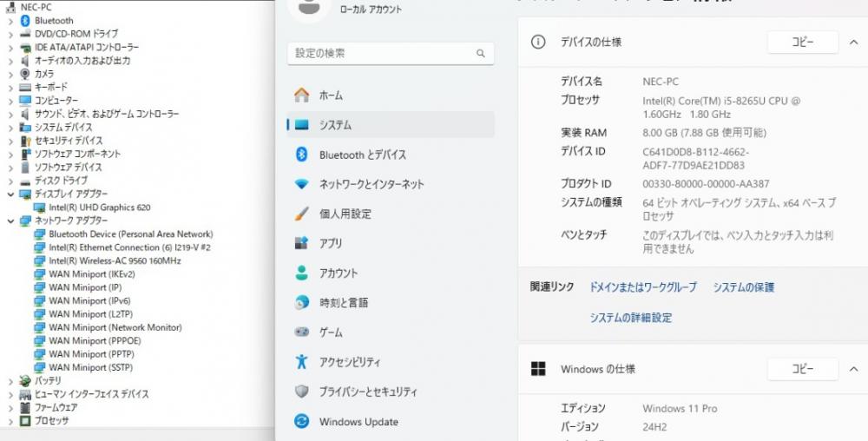This screenshot has height=441, width=868.
Task: Open Windows Update settings page
Action: (391, 422)
